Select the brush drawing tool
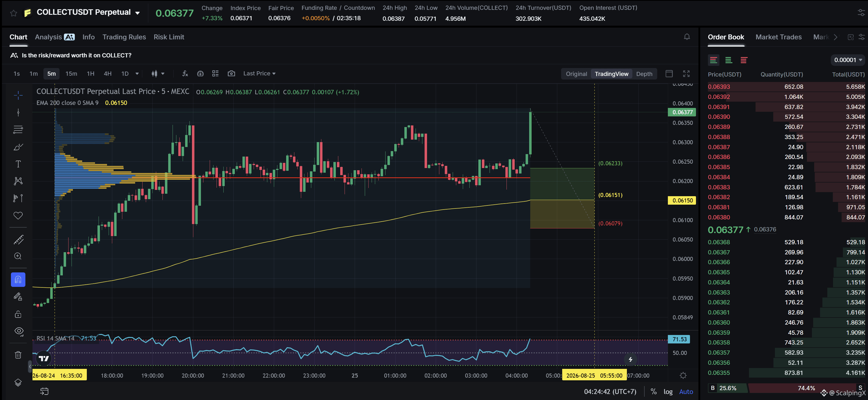Viewport: 868px width, 400px height. pos(18,147)
